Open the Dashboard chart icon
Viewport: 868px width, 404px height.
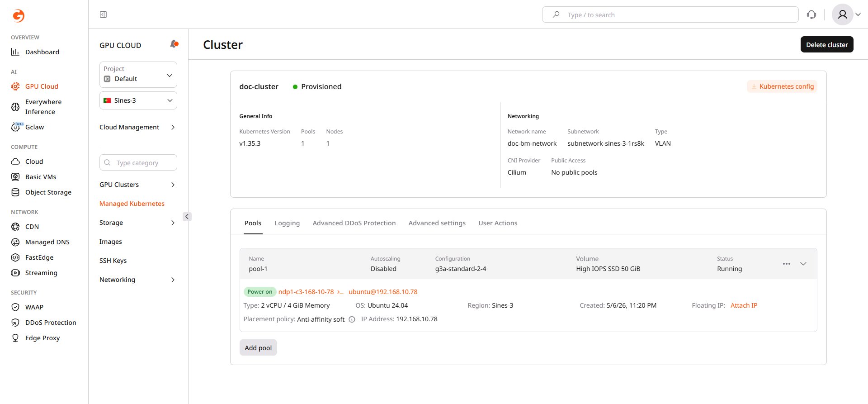15,52
